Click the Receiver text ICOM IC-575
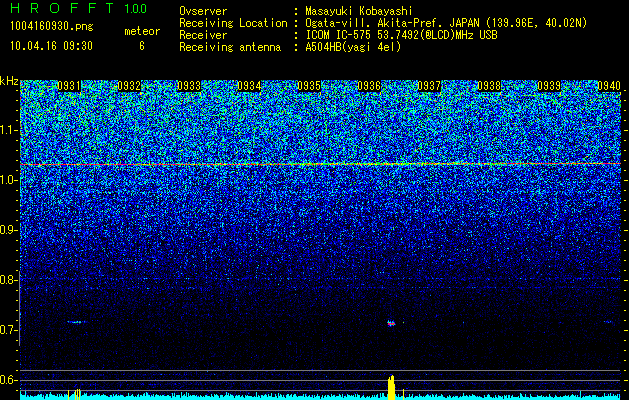 339,35
